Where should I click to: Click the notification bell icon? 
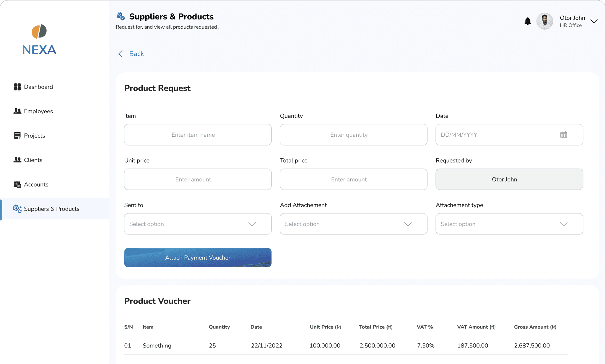coord(528,21)
